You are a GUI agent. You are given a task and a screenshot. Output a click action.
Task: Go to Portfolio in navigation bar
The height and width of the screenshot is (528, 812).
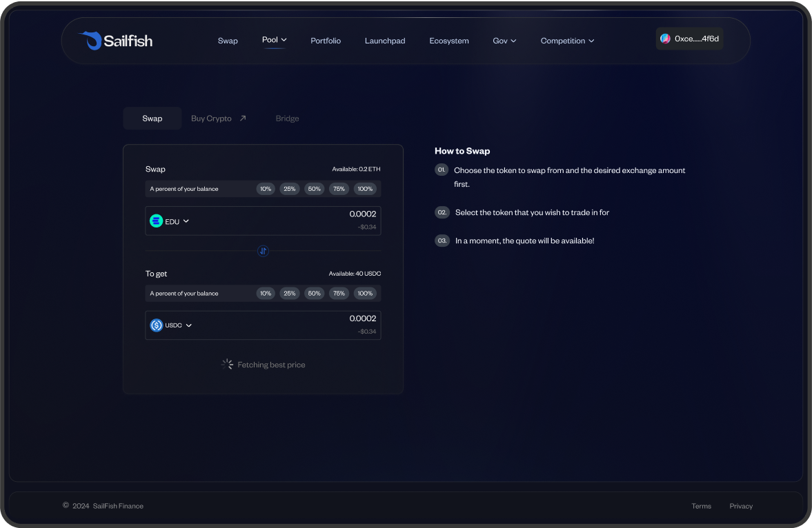click(x=326, y=41)
